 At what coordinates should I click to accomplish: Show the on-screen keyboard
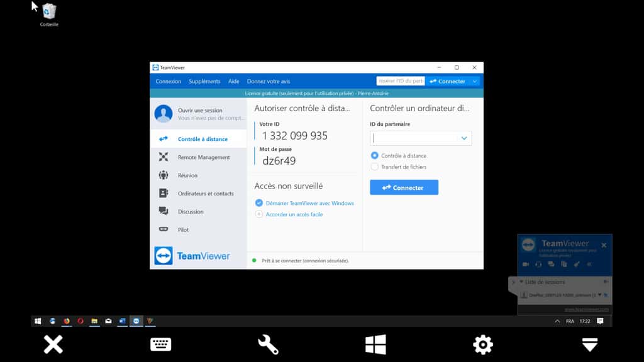point(160,344)
